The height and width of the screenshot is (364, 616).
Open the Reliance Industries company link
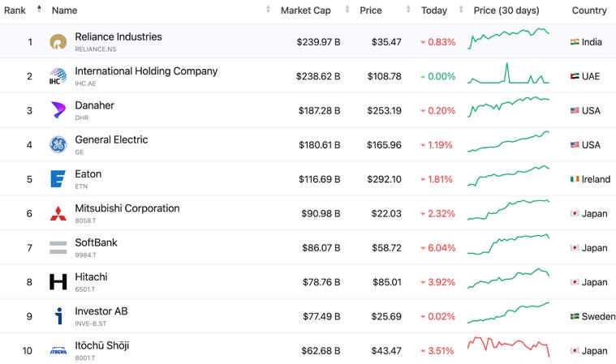(x=118, y=36)
